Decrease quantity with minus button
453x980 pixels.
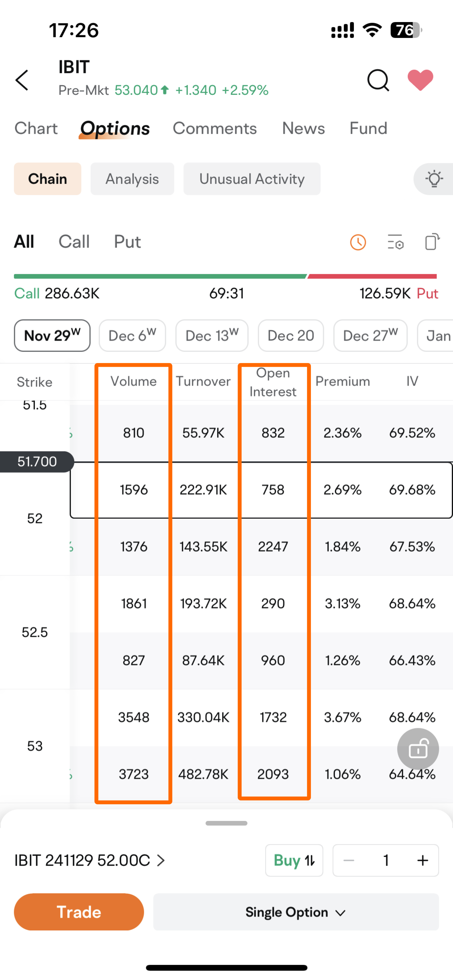pyautogui.click(x=349, y=860)
